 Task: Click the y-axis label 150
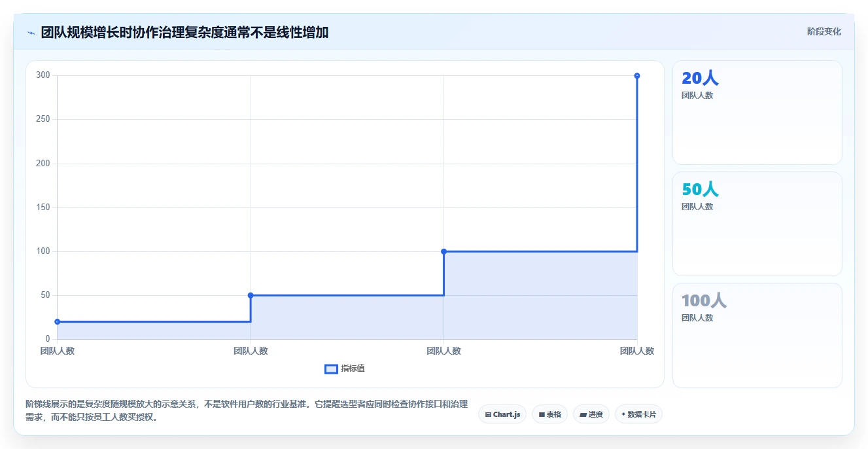tap(43, 207)
